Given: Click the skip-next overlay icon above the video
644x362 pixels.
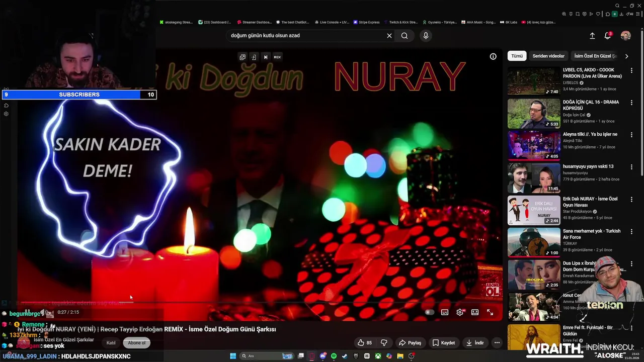Looking at the screenshot, I should 266,57.
